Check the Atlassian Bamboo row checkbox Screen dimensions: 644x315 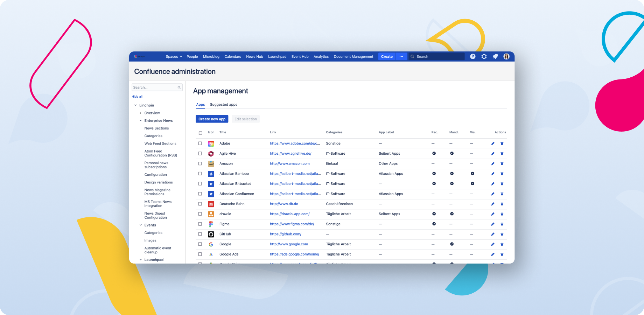click(200, 174)
